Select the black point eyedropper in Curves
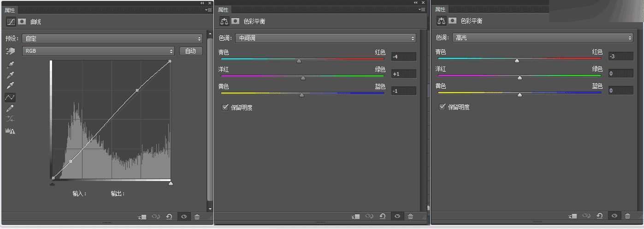The image size is (644, 229). coord(10,64)
